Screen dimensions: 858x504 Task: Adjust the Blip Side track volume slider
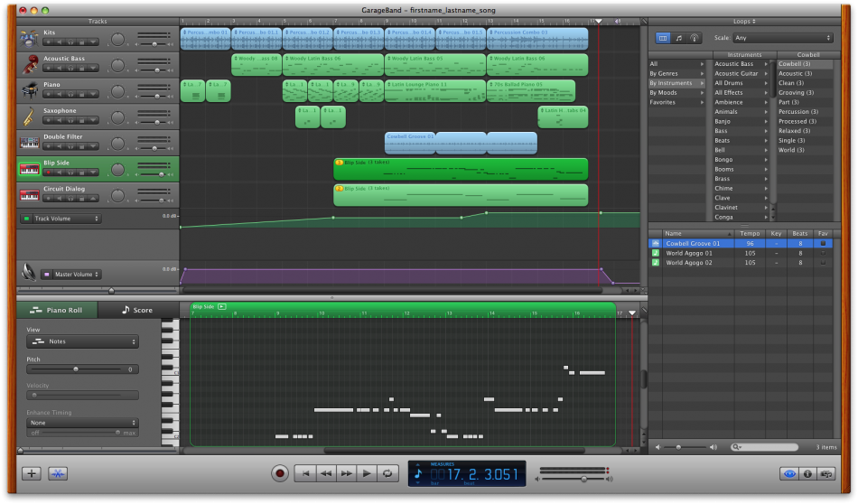tap(161, 174)
